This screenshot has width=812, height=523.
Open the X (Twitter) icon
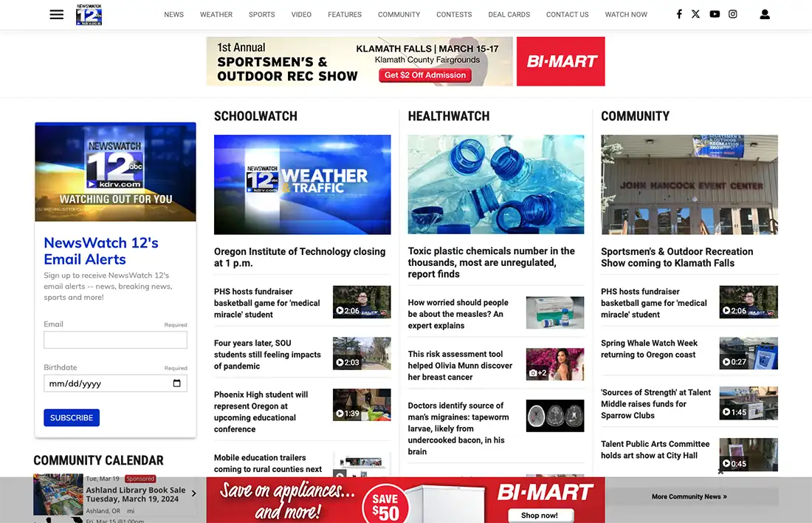[x=695, y=14]
